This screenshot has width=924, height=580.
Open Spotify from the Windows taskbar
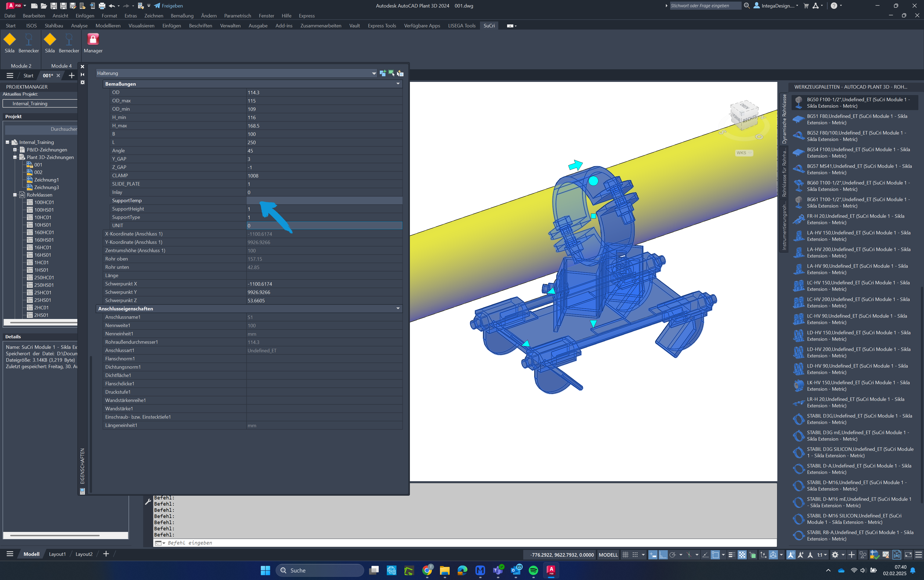click(x=533, y=570)
